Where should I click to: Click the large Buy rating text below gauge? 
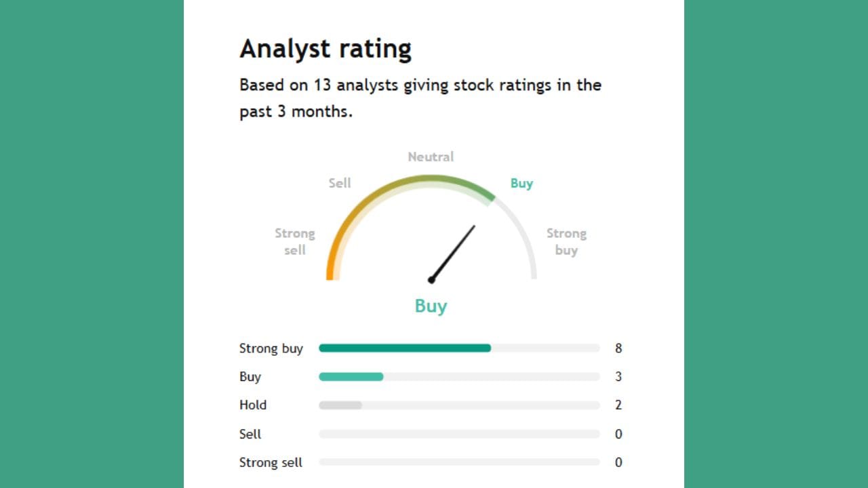(431, 306)
